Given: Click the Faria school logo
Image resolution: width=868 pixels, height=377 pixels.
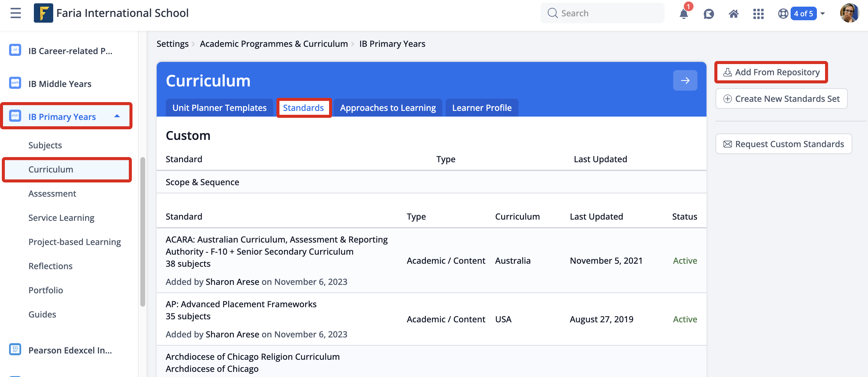Looking at the screenshot, I should [43, 13].
